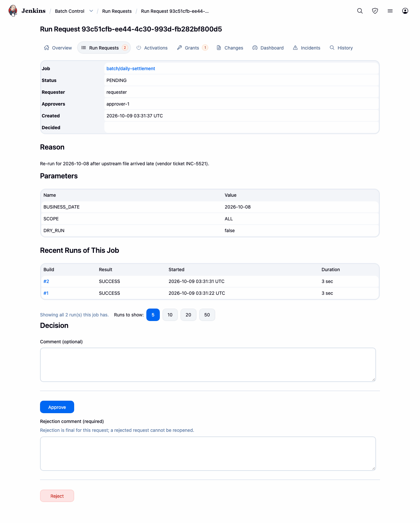Open the hamburger menu icon
420x523 pixels.
point(390,11)
